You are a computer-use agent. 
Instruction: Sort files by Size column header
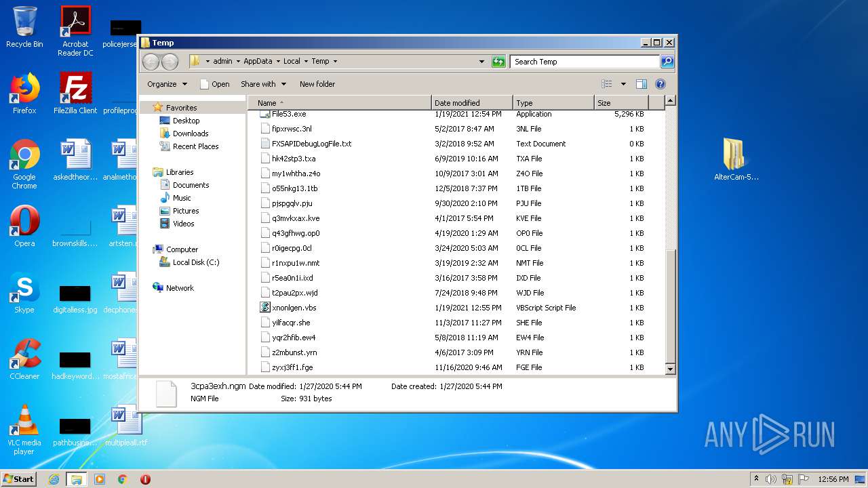point(621,103)
